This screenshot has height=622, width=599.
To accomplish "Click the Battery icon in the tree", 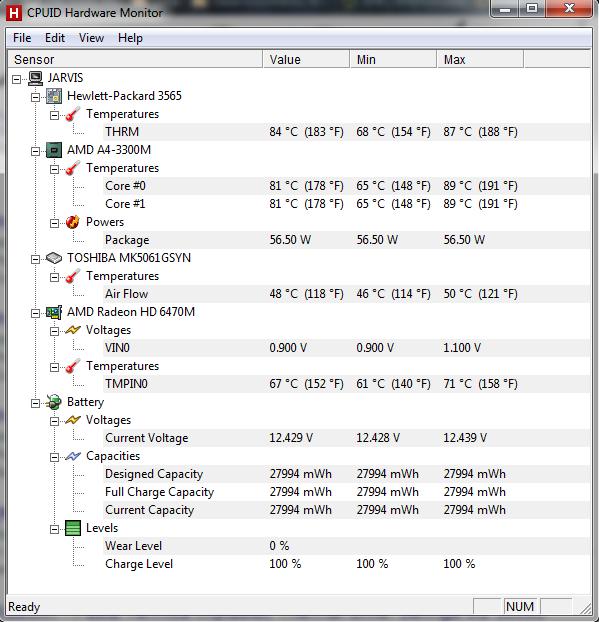I will point(54,402).
